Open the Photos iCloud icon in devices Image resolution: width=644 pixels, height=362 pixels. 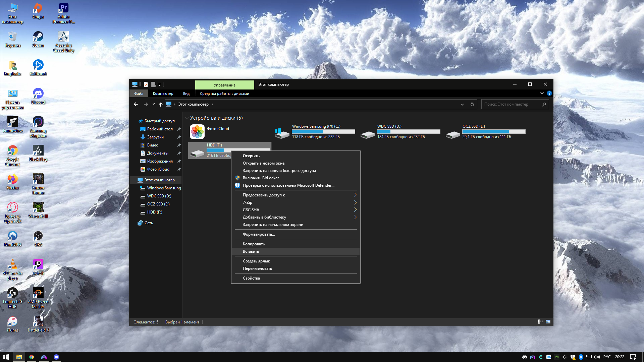(197, 132)
